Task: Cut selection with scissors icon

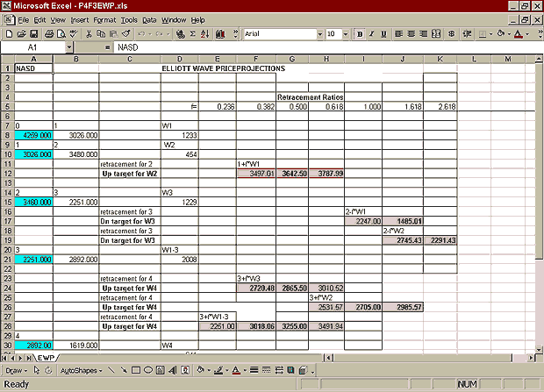Action: (x=89, y=33)
